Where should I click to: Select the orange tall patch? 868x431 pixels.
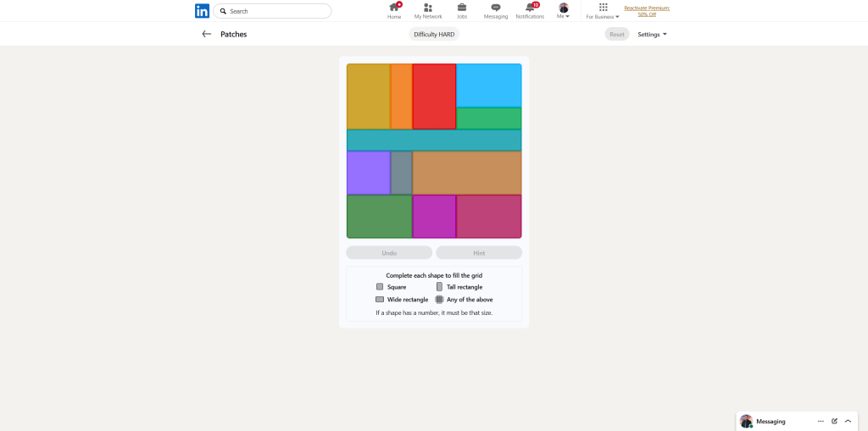401,97
